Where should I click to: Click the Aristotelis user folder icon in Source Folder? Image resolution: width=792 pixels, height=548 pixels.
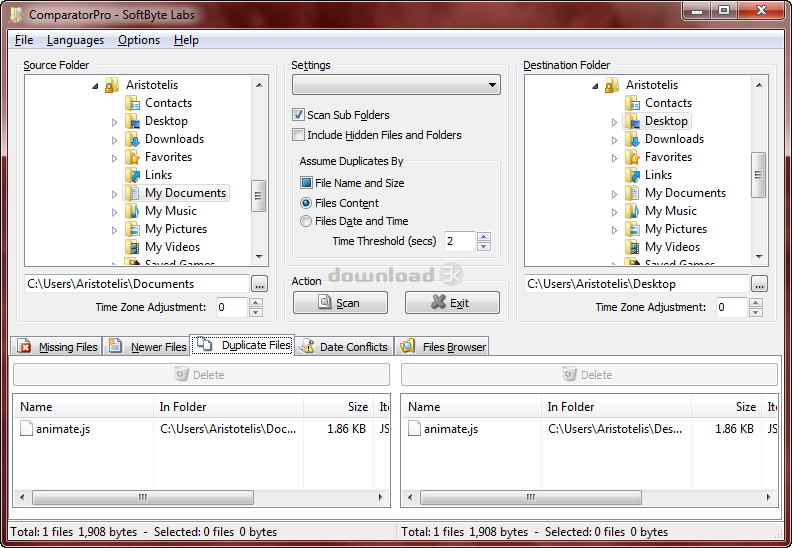(x=112, y=85)
